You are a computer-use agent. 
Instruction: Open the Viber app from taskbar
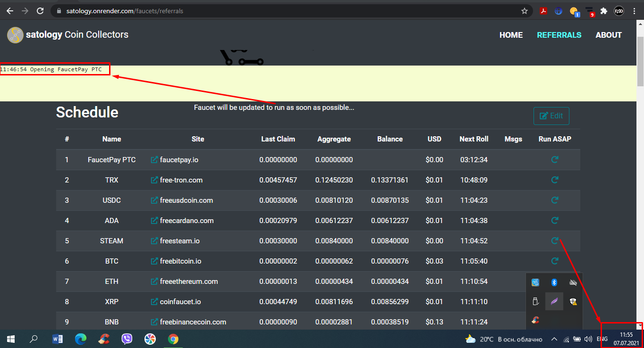[127, 339]
